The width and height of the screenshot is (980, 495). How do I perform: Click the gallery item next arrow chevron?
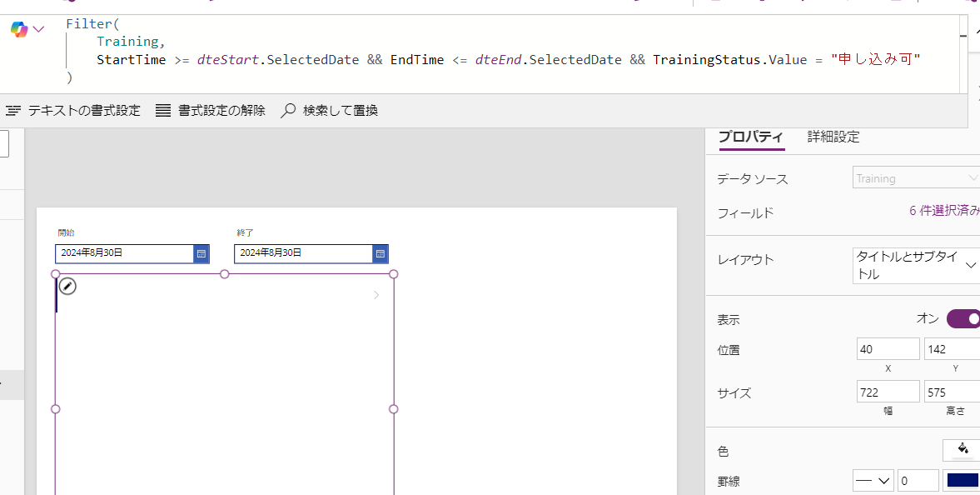[376, 295]
